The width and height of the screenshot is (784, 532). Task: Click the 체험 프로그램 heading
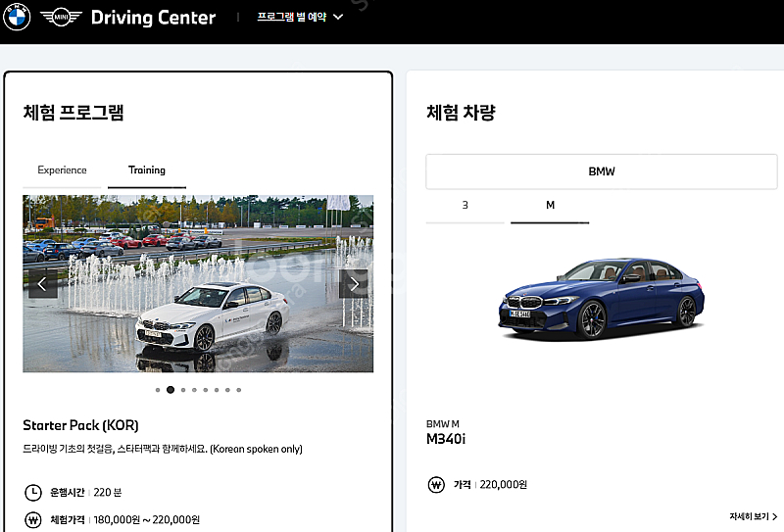pyautogui.click(x=73, y=112)
